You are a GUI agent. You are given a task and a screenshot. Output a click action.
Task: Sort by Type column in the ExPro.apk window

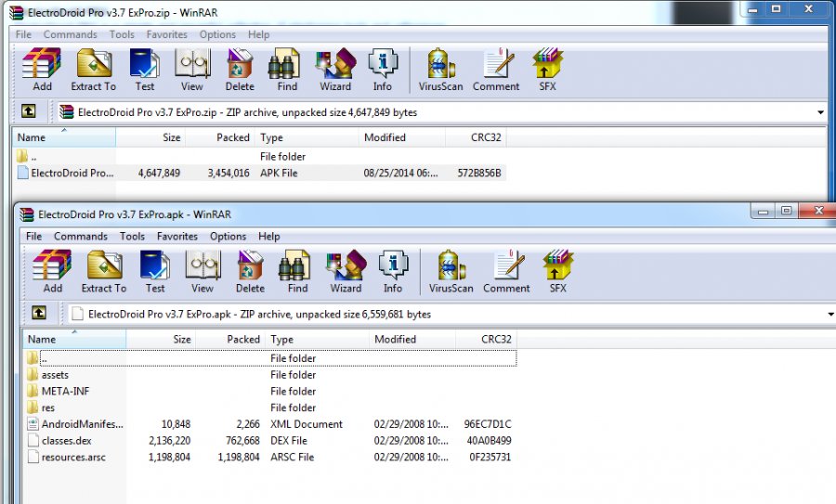[x=317, y=339]
